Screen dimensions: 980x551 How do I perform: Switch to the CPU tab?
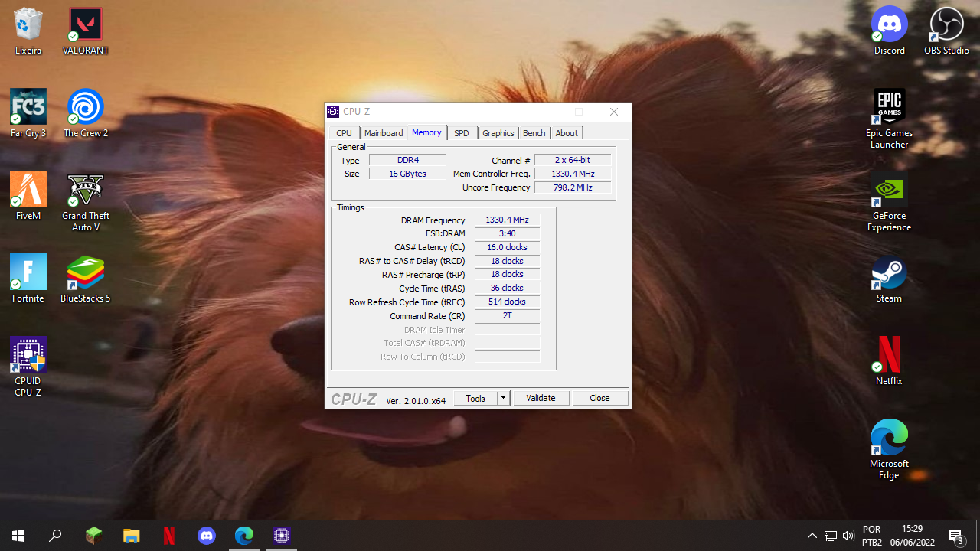pos(344,133)
